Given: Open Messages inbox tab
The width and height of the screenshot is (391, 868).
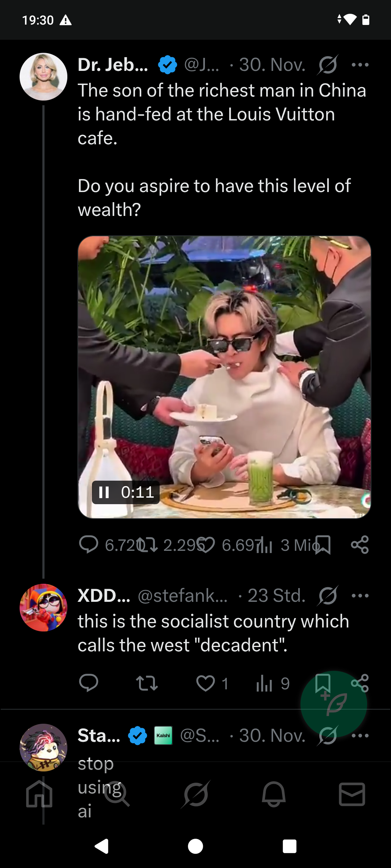Looking at the screenshot, I should click(x=352, y=794).
